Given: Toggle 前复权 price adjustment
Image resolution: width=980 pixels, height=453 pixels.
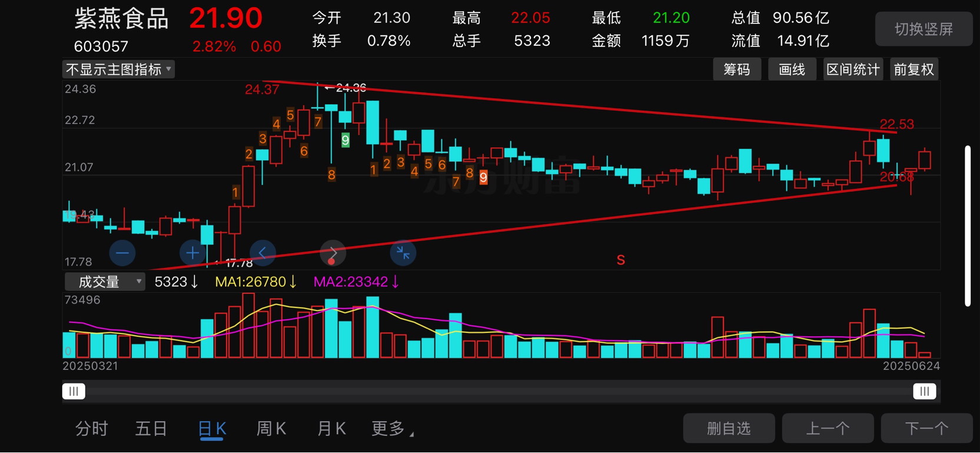Looking at the screenshot, I should pyautogui.click(x=914, y=70).
